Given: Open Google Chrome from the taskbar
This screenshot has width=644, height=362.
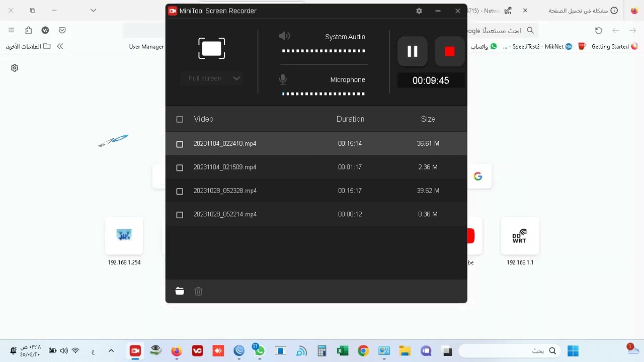Looking at the screenshot, I should pos(363,351).
